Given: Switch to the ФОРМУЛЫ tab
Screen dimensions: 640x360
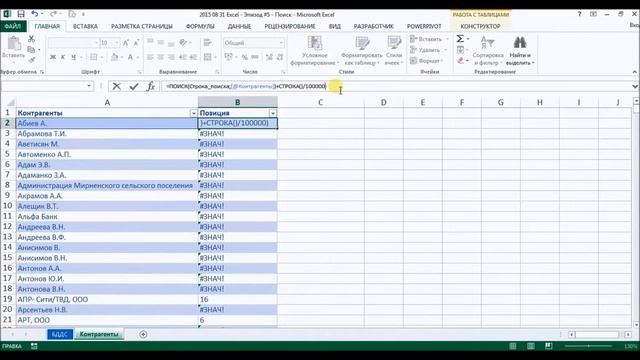Looking at the screenshot, I should tap(200, 26).
